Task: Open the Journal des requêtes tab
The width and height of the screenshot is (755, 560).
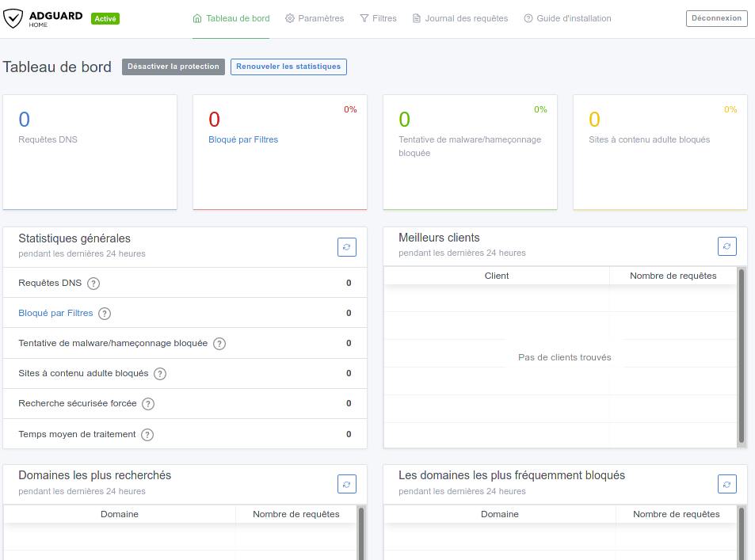Action: [460, 18]
